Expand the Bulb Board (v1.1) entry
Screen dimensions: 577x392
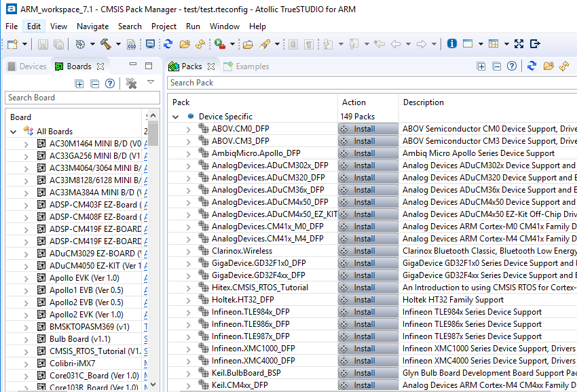coord(26,340)
